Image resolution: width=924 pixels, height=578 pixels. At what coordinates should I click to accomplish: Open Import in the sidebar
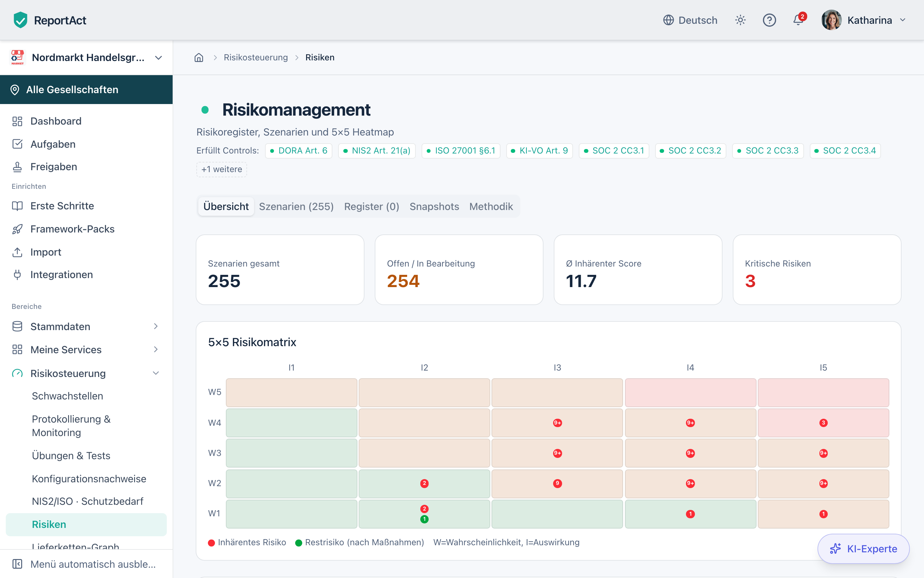[x=86, y=252]
